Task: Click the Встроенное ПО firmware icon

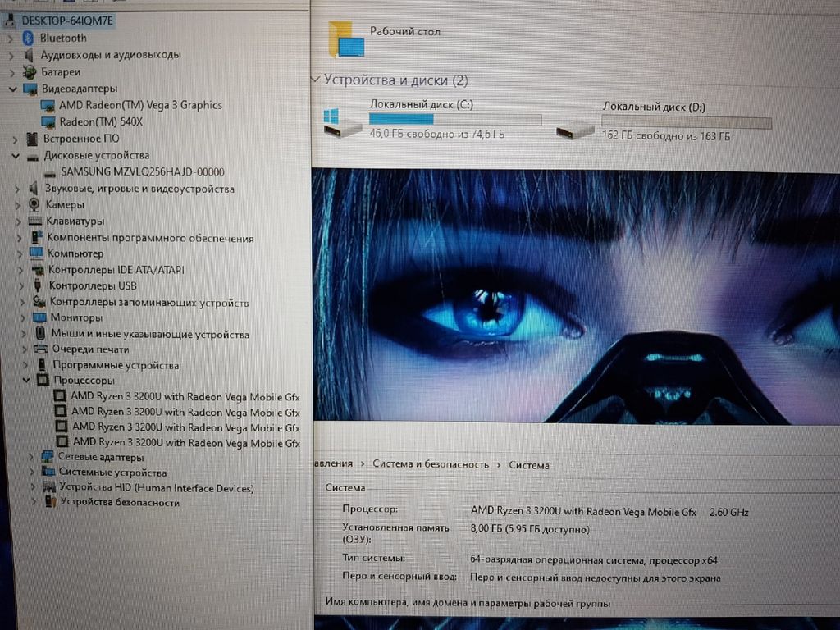Action: tap(32, 139)
